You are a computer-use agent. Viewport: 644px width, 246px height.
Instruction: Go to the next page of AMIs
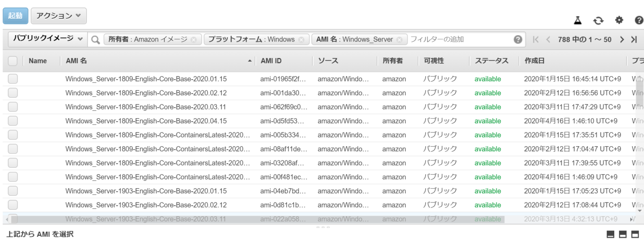[622, 40]
